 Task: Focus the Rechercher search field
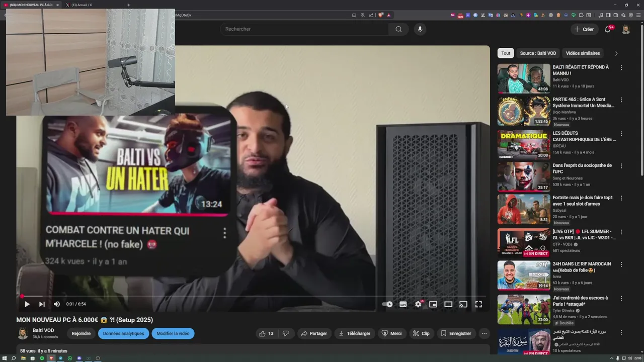click(x=304, y=29)
